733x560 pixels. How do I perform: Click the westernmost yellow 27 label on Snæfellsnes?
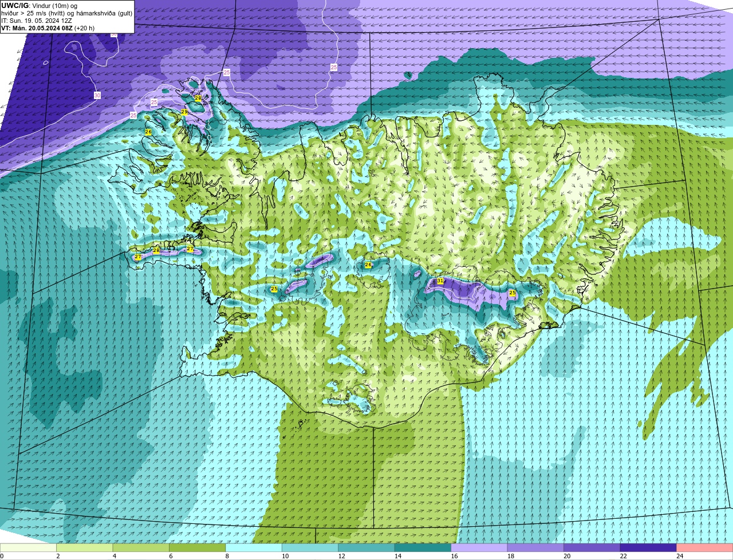click(138, 257)
